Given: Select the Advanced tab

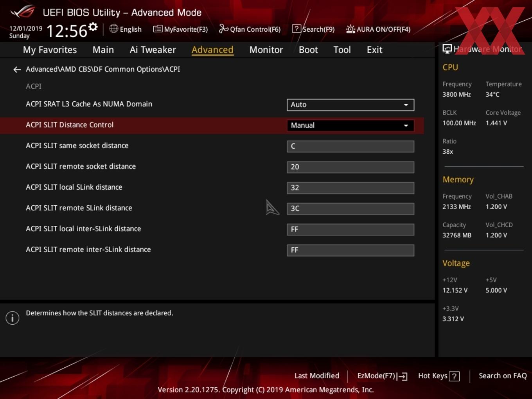Looking at the screenshot, I should tap(212, 50).
